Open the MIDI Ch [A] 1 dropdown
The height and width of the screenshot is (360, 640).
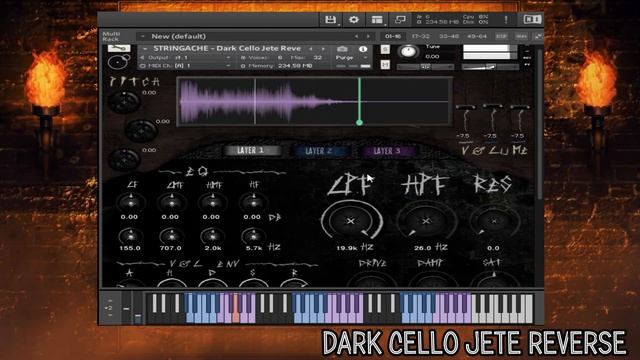186,65
